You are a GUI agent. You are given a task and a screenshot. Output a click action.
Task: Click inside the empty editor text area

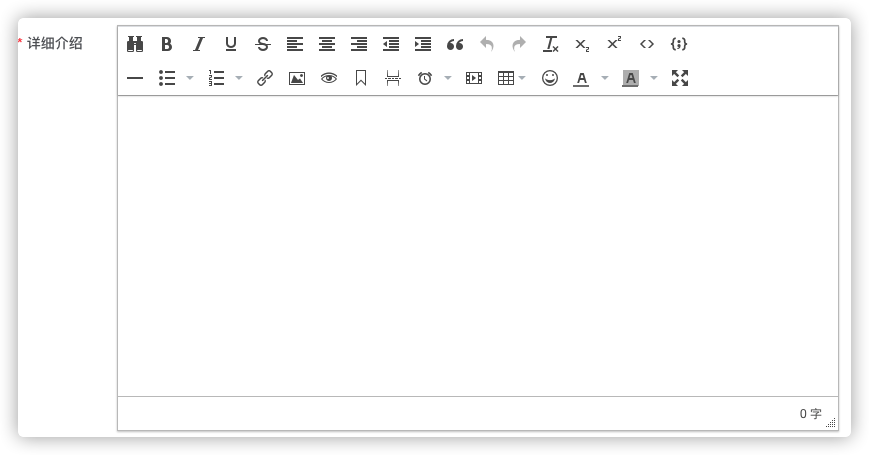[477, 245]
